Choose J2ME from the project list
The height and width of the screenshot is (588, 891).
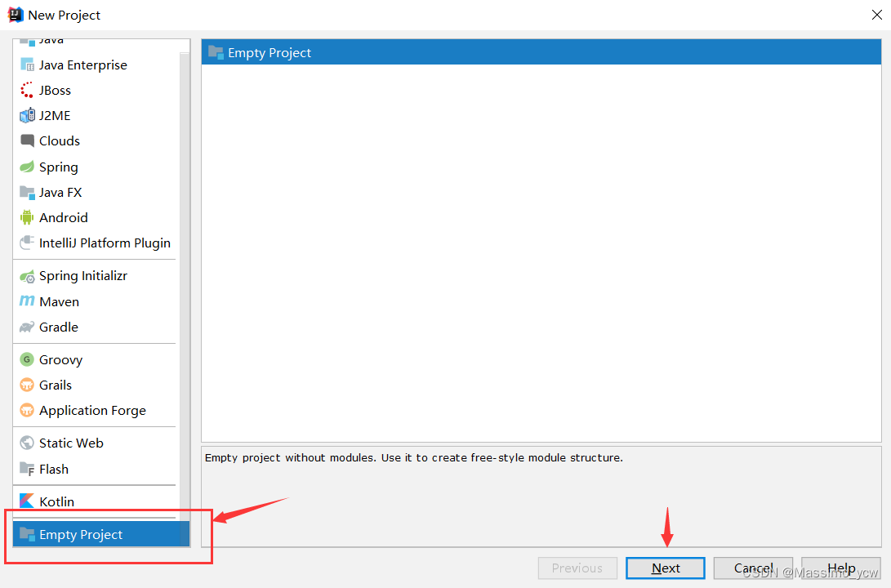[x=95, y=115]
